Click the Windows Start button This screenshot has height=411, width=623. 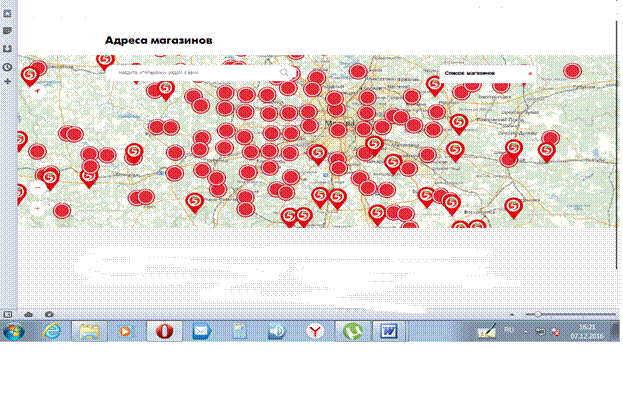pyautogui.click(x=15, y=331)
